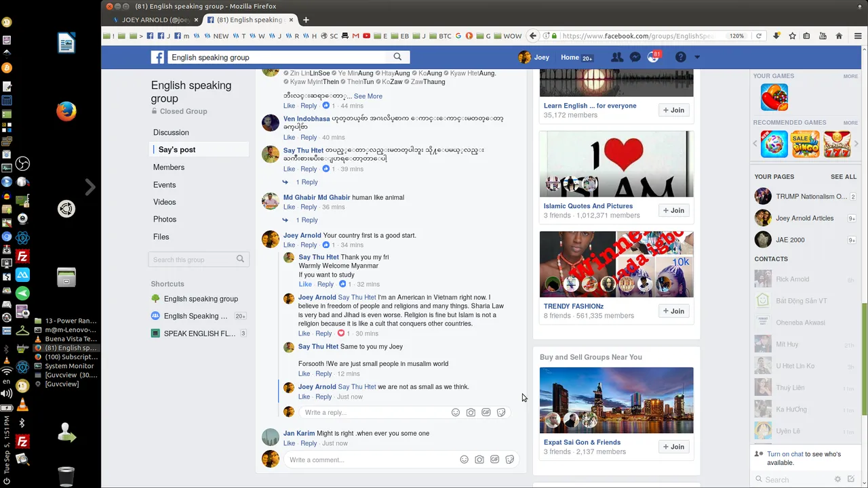Click the Search this group field
The height and width of the screenshot is (488, 868).
tap(199, 260)
